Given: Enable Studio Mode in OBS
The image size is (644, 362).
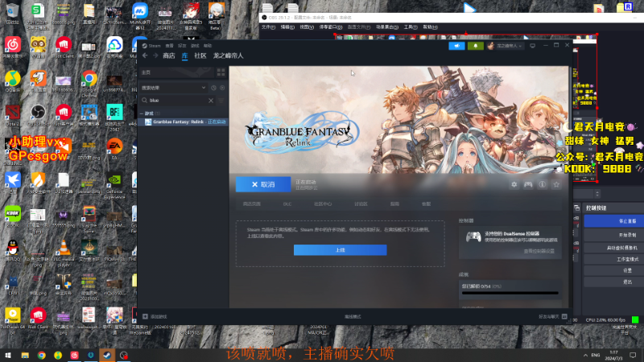Looking at the screenshot, I should pyautogui.click(x=613, y=259).
